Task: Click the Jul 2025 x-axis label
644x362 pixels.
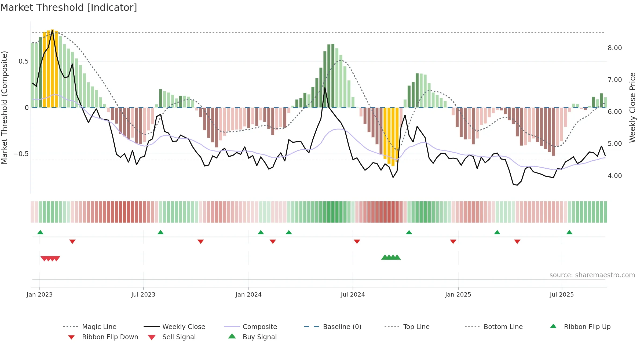Action: [562, 294]
